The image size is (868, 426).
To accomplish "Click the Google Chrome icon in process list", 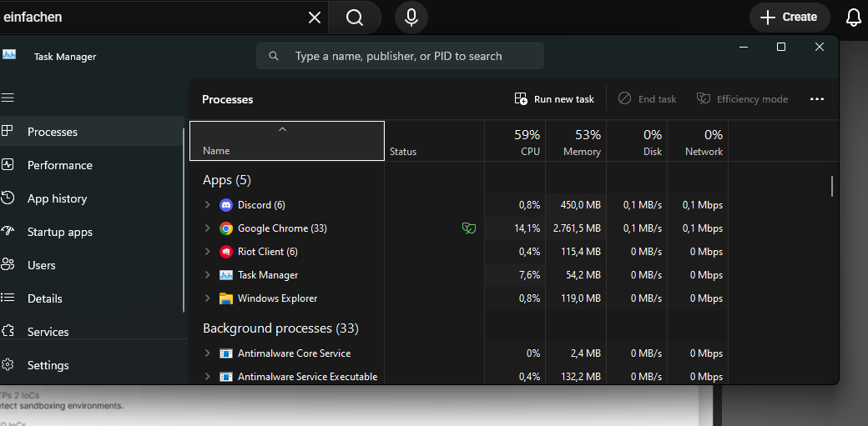I will (x=225, y=228).
